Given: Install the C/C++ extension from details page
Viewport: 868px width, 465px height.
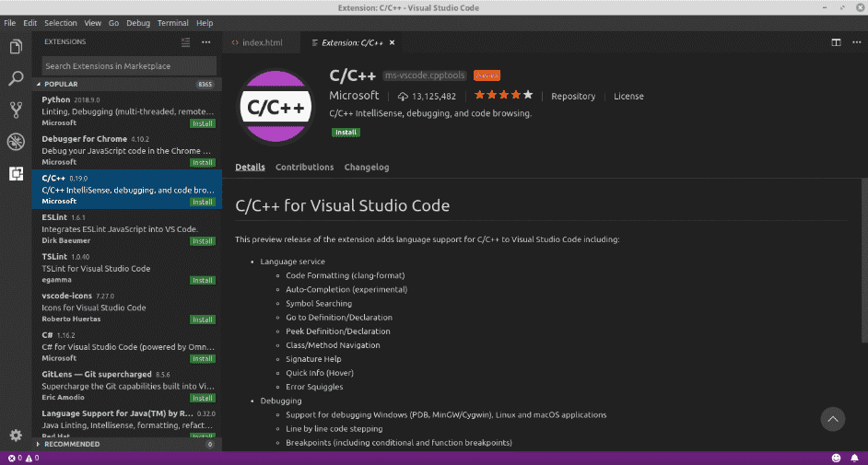Looking at the screenshot, I should click(x=346, y=132).
